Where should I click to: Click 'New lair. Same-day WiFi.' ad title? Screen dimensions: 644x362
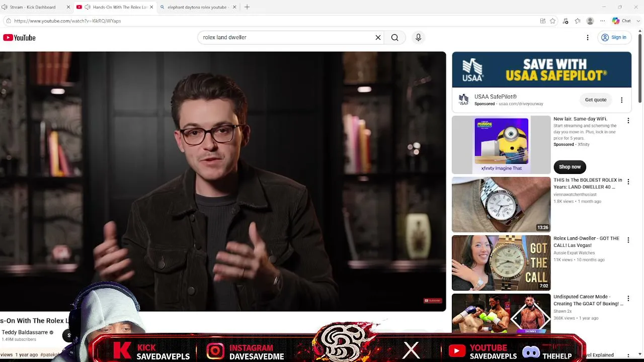click(x=581, y=119)
